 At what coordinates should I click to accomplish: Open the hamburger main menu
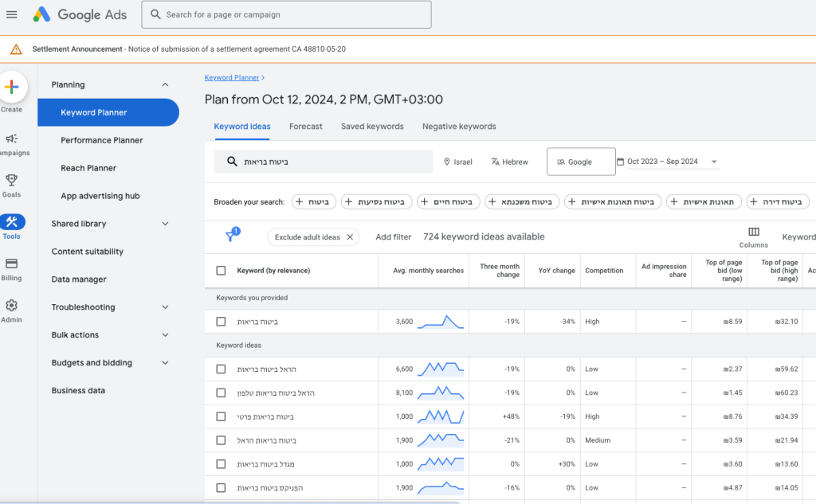[11, 14]
